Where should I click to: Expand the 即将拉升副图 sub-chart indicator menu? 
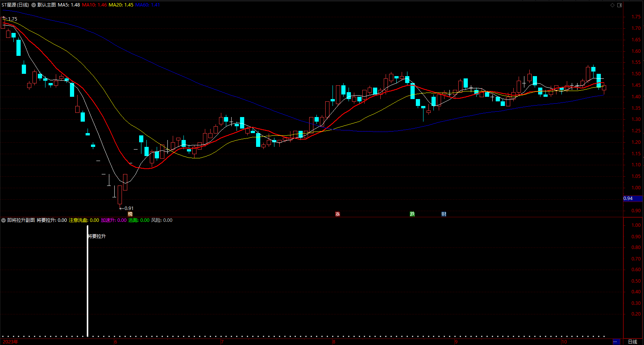pyautogui.click(x=3, y=220)
